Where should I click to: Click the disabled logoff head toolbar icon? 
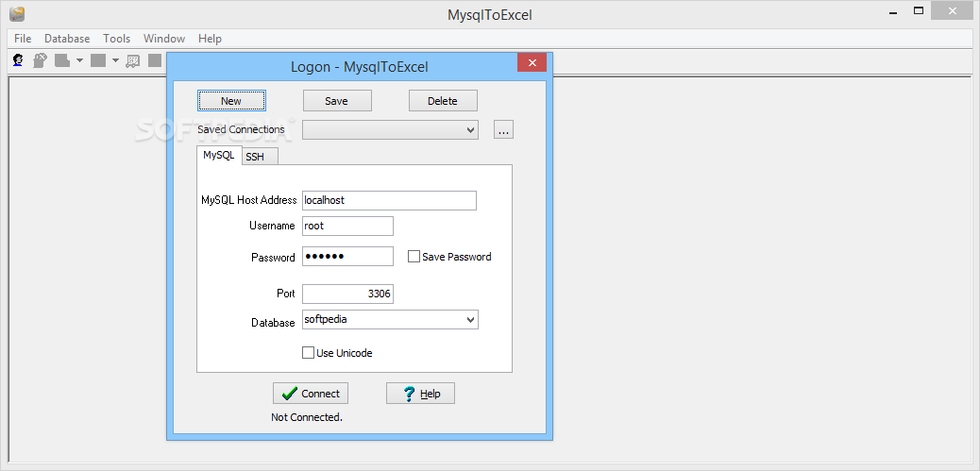tap(40, 60)
